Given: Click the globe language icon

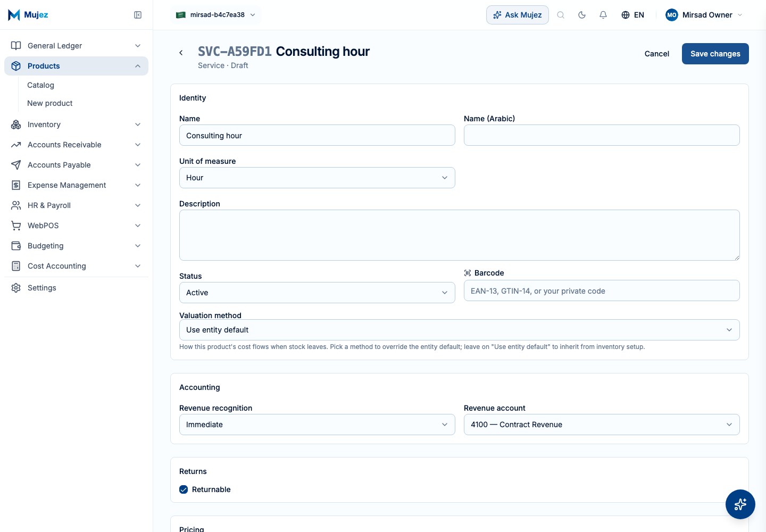Looking at the screenshot, I should 626,15.
